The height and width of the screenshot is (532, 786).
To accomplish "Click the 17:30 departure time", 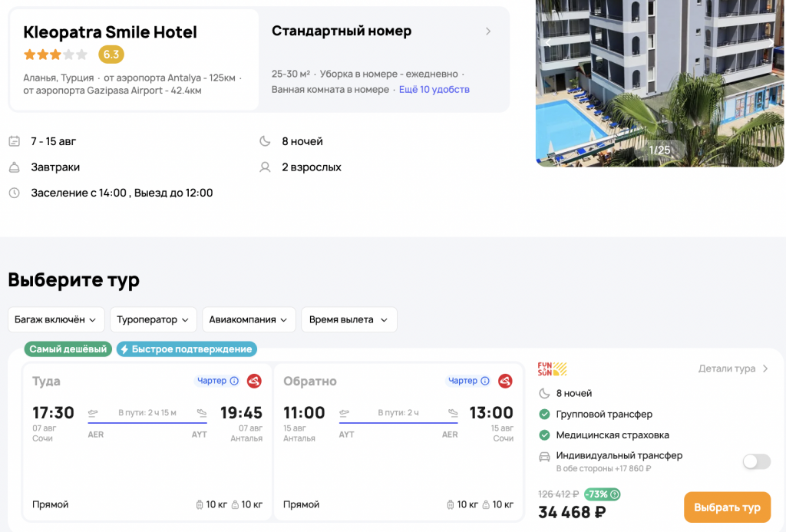I will tap(53, 413).
